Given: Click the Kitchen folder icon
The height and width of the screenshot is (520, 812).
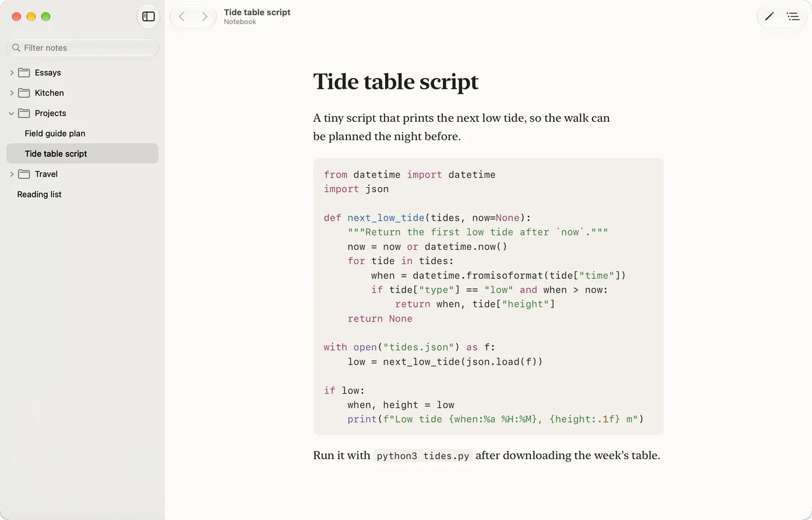Looking at the screenshot, I should click(x=24, y=93).
